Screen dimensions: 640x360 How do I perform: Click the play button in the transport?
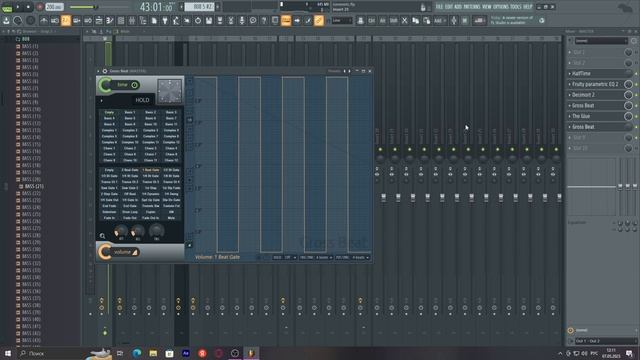[x=18, y=7]
